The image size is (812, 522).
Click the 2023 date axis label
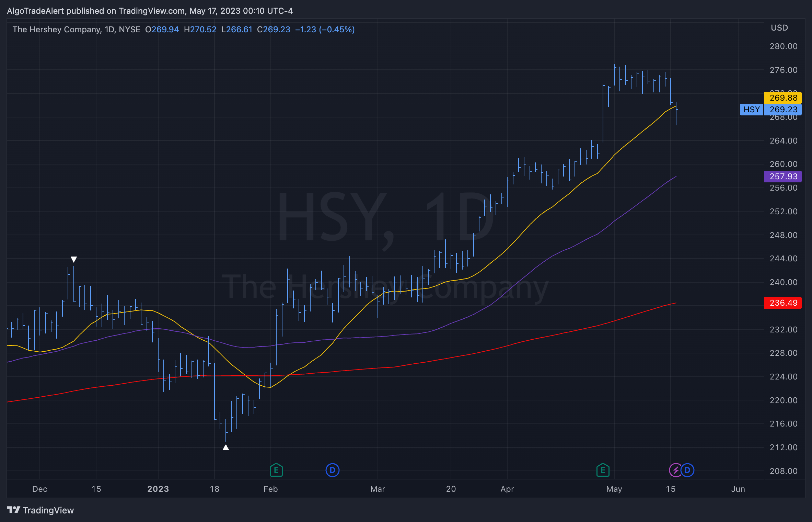point(158,489)
